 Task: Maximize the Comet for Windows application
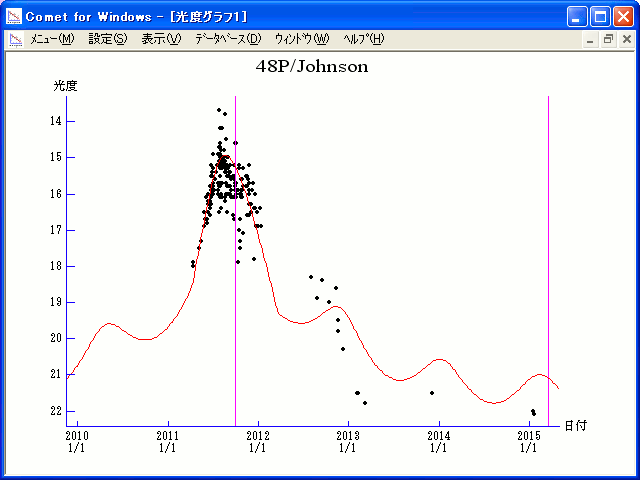(x=600, y=16)
